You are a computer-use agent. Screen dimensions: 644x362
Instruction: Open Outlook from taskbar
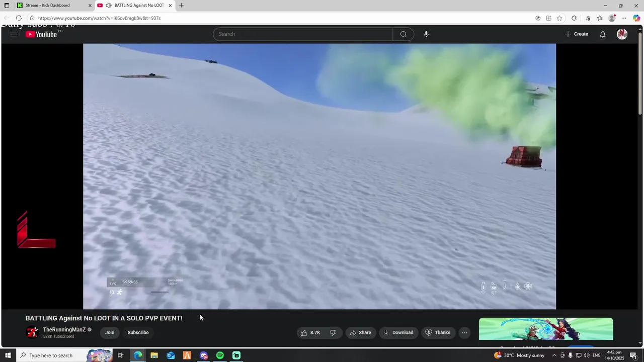(171, 355)
